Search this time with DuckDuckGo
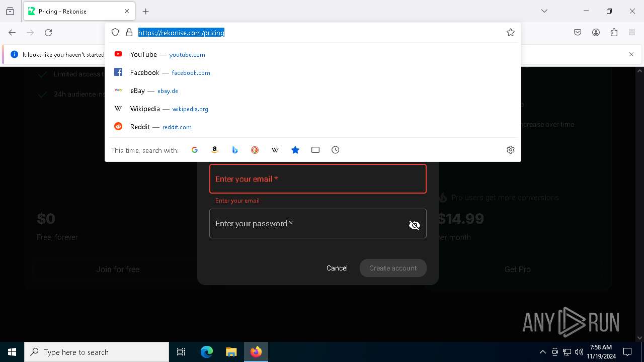644x362 pixels. [255, 150]
